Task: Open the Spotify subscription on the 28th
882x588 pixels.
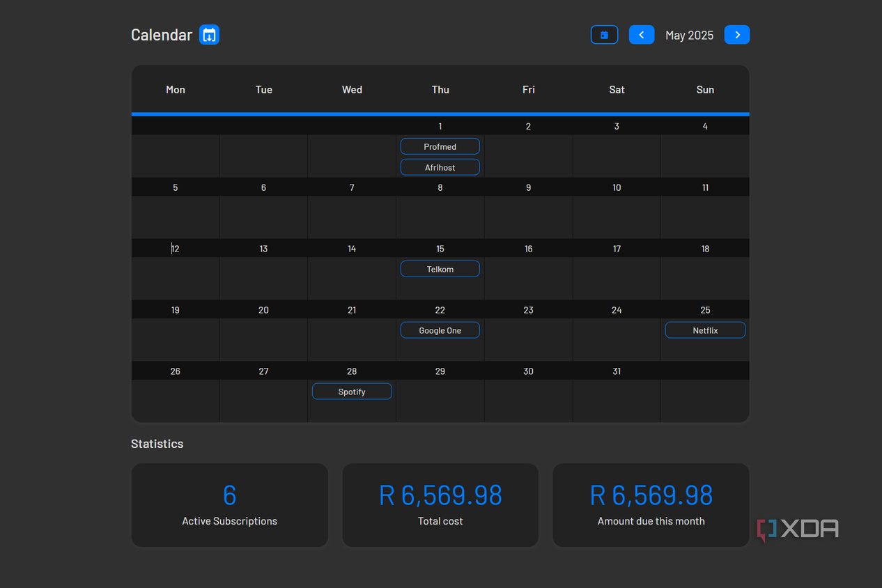Action: click(x=352, y=392)
